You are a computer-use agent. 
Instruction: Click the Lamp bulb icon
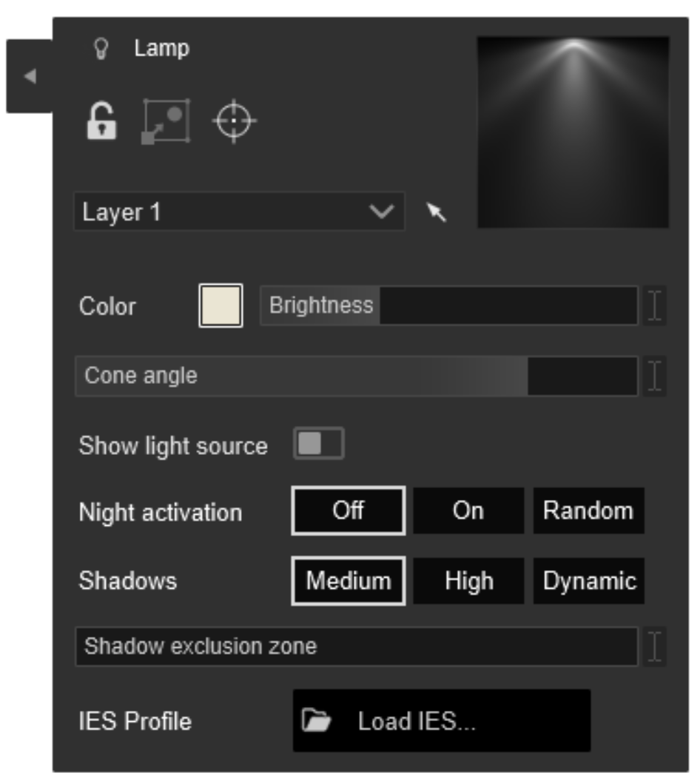click(102, 47)
